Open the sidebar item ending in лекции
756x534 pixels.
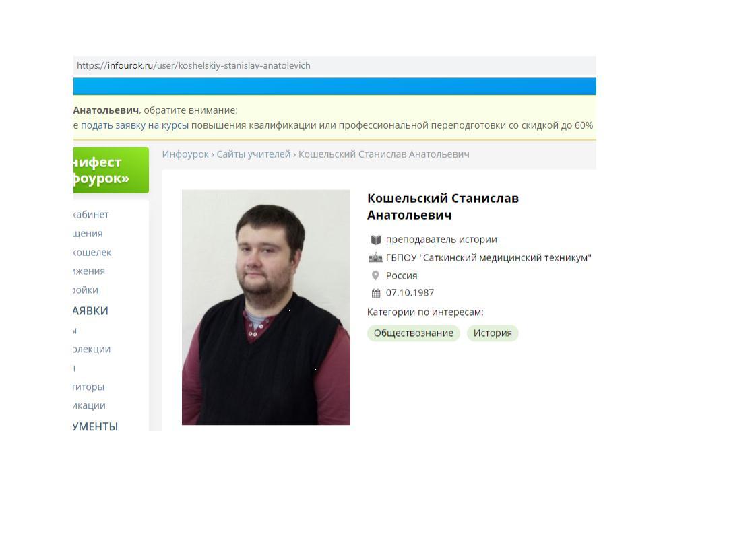click(x=92, y=349)
